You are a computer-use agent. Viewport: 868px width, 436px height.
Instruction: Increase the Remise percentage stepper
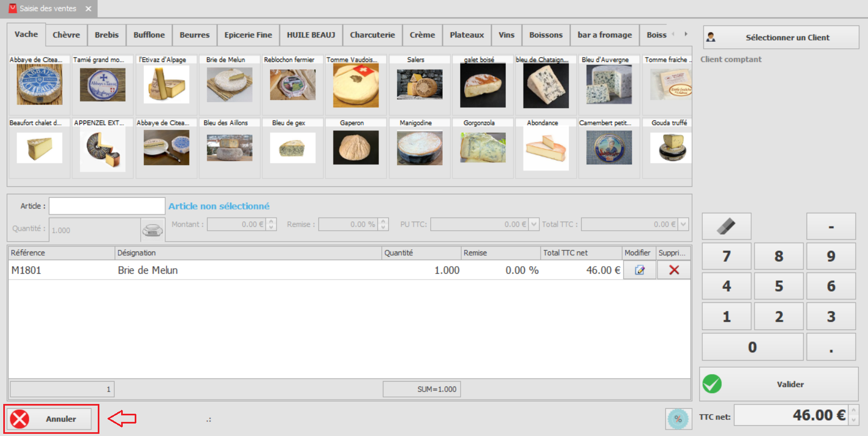383,221
